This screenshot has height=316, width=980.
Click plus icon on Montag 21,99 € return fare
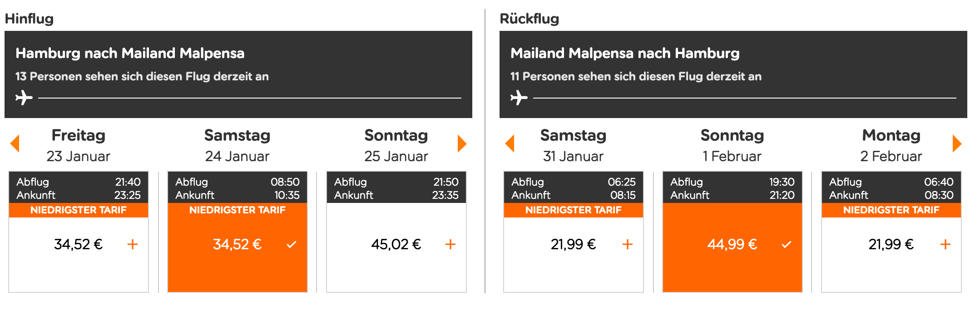(x=945, y=245)
